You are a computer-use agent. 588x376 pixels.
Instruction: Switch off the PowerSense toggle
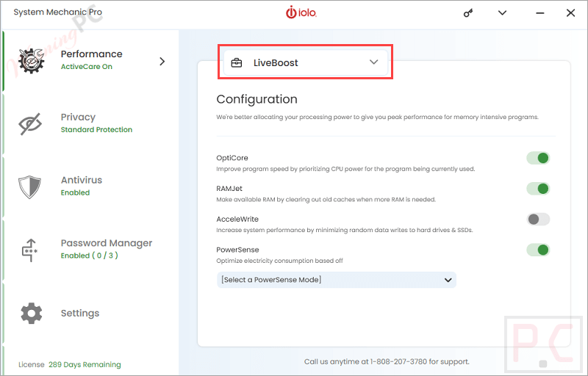click(x=538, y=250)
